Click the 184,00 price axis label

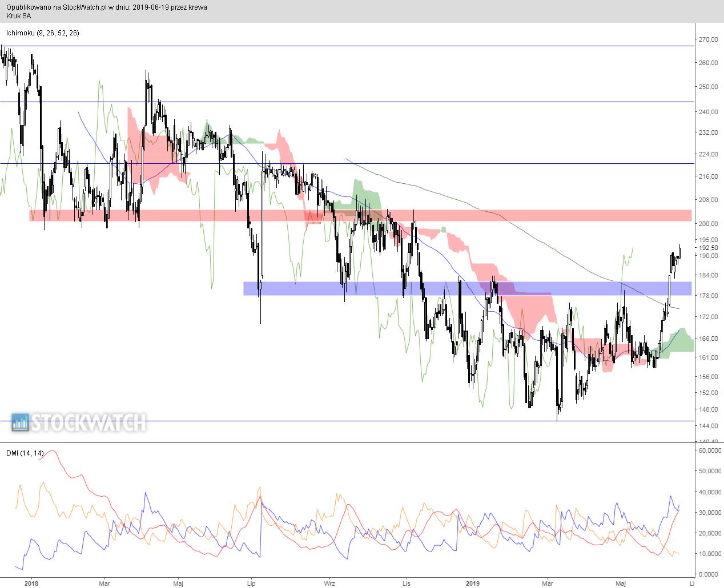click(709, 275)
